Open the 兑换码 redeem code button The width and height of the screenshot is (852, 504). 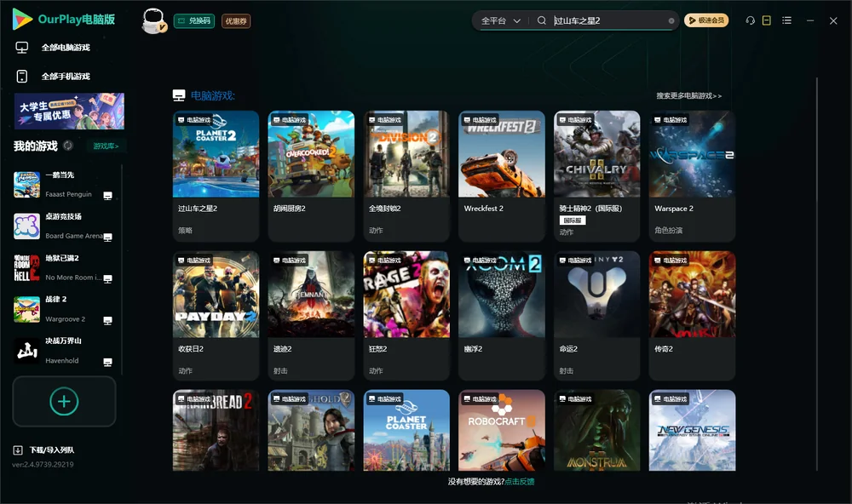pyautogui.click(x=194, y=20)
